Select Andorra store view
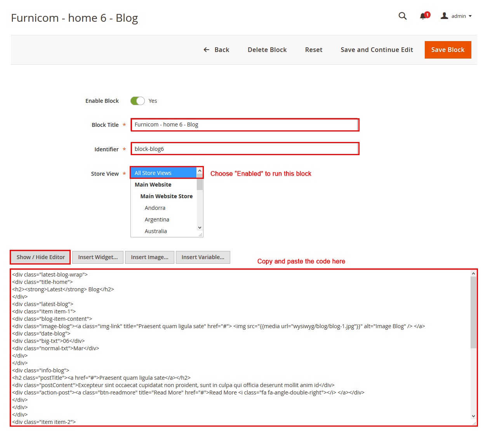 tap(163, 208)
